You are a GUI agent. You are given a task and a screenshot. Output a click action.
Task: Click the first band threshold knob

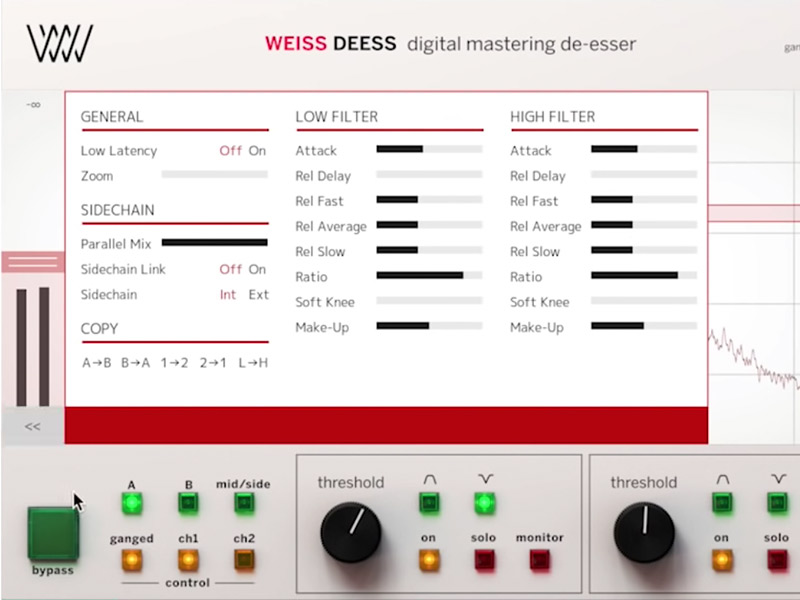[x=351, y=532]
